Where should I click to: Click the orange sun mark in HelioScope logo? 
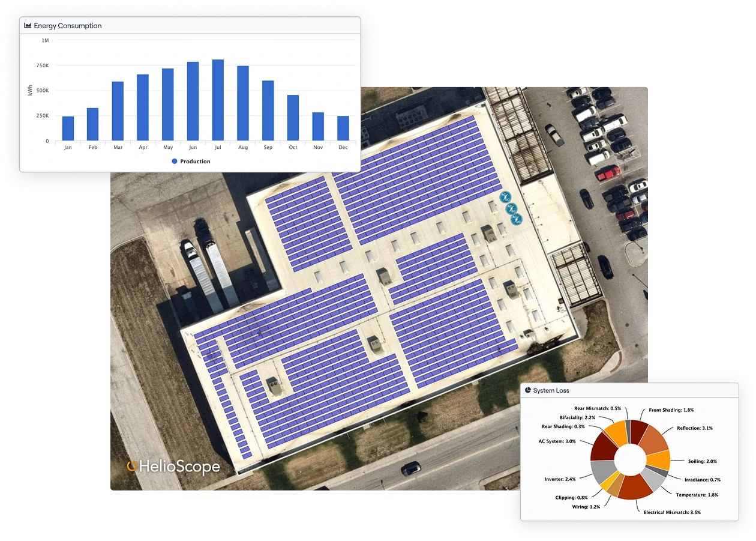tap(131, 466)
